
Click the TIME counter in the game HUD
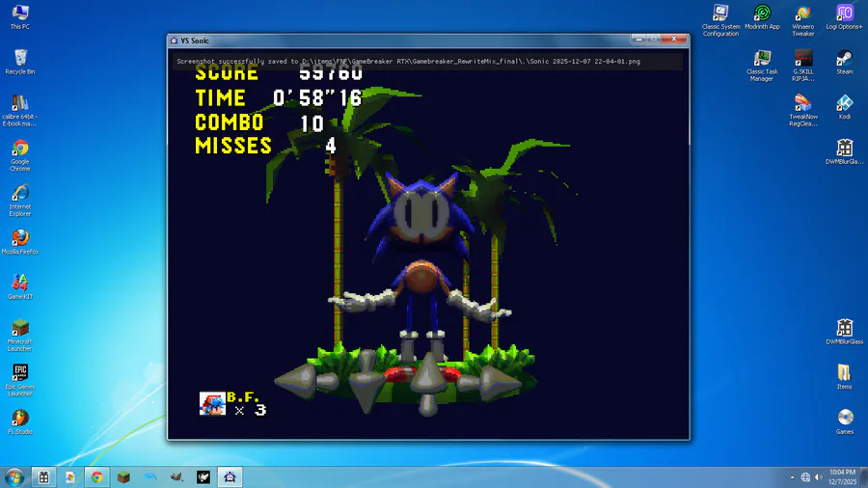tap(279, 98)
